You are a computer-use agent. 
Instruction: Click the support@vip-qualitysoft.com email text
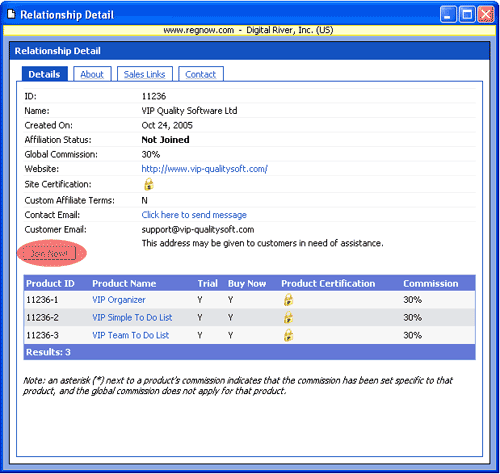point(198,229)
